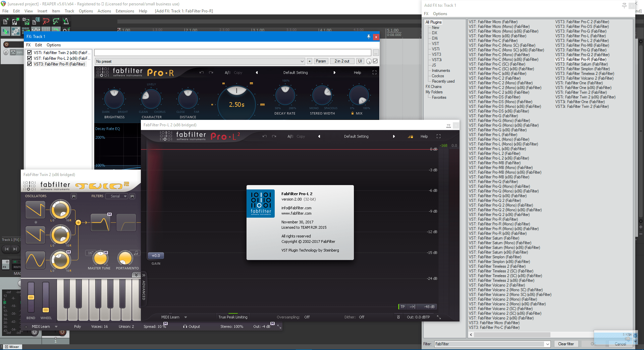Uncheck the FabFilter Pro-L 2 FX checkbox
This screenshot has width=644, height=350.
[30, 58]
